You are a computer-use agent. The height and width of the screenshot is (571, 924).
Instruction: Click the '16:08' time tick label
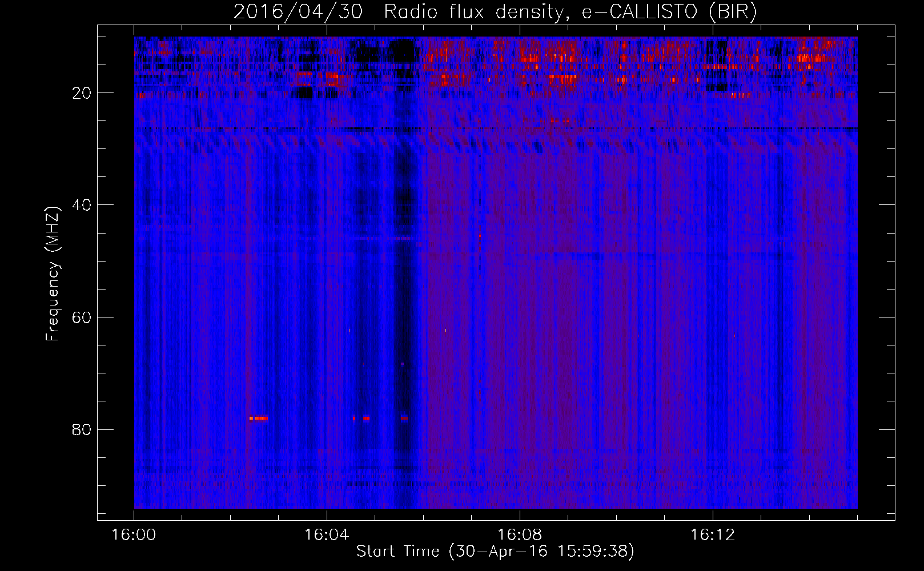click(x=520, y=535)
